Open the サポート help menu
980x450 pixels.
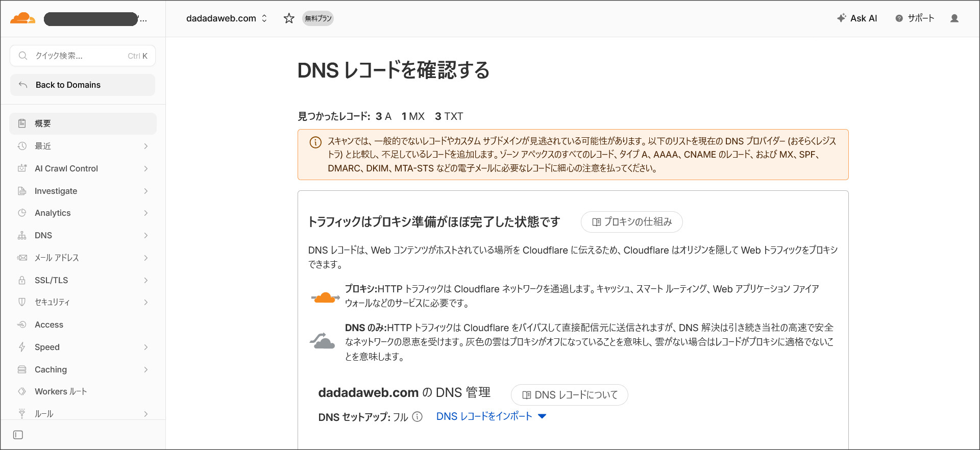click(915, 18)
